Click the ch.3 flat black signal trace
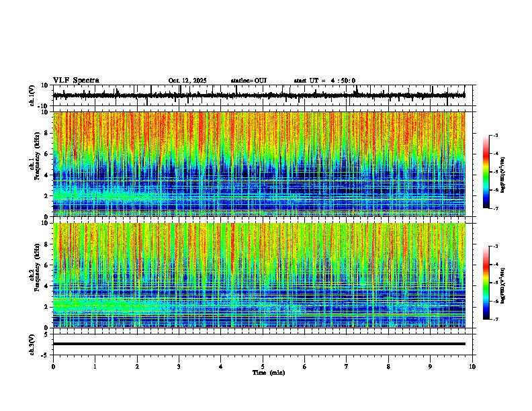Screen dimensions: 532x411 [259, 344]
